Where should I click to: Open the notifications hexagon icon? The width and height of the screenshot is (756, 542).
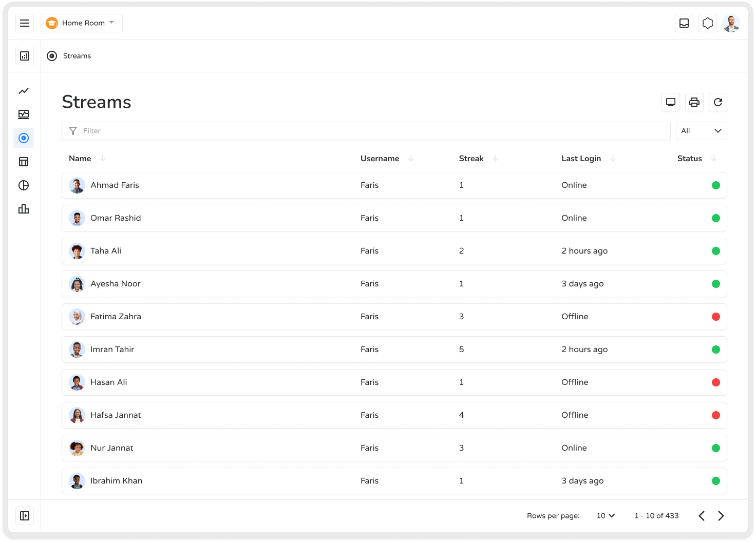[x=707, y=23]
